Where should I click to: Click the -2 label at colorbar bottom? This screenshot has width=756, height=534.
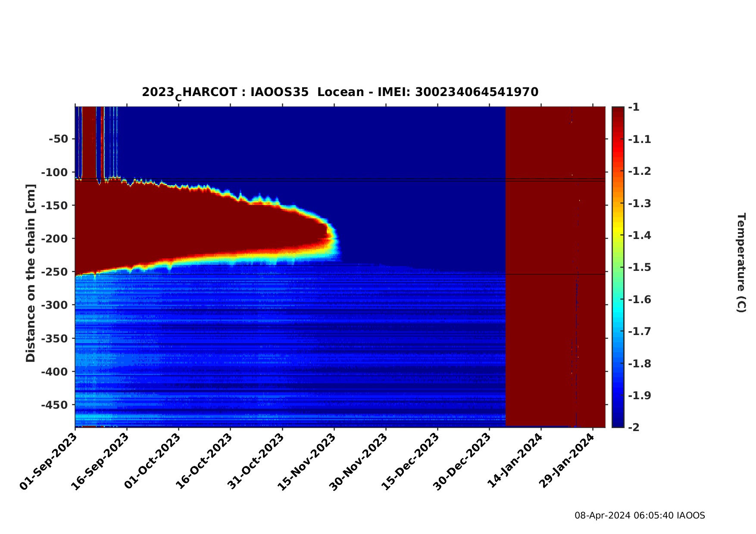(x=634, y=427)
